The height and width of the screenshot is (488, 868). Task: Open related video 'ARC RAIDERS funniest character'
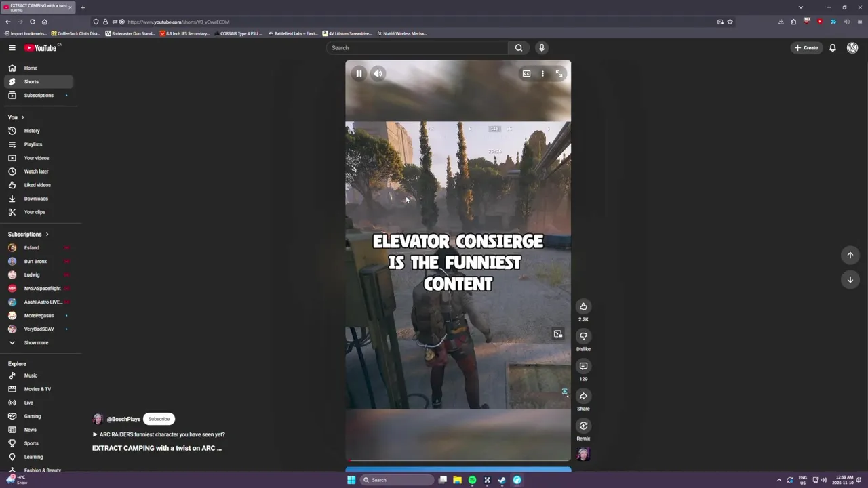pos(159,434)
